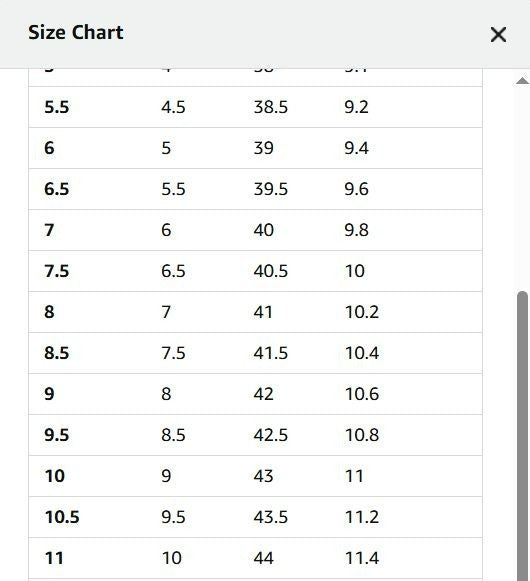
Task: Select the size 5.5 row label
Action: (57, 107)
